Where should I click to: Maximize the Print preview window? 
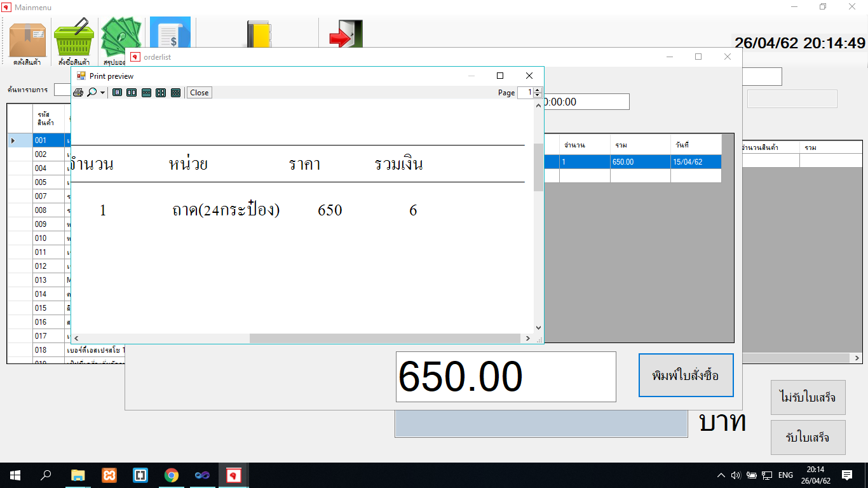[x=500, y=76]
